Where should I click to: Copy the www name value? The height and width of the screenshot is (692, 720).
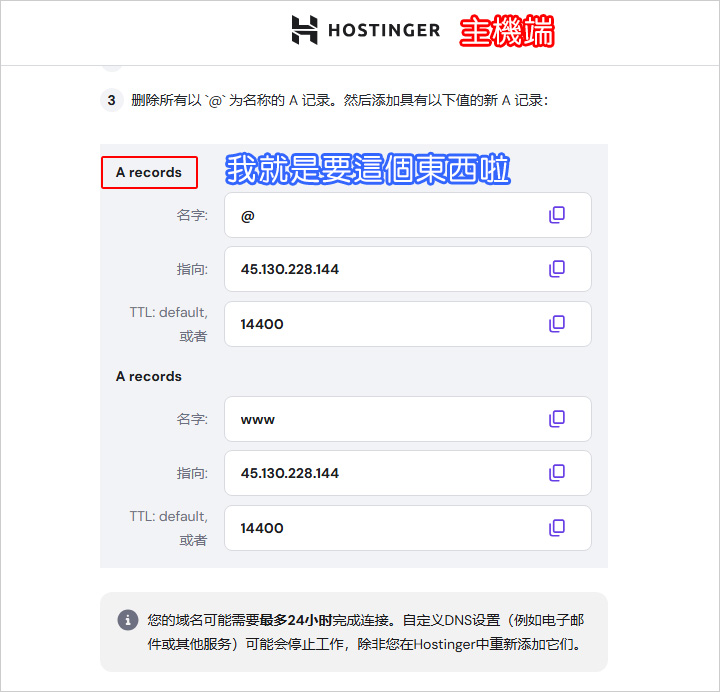(x=557, y=419)
